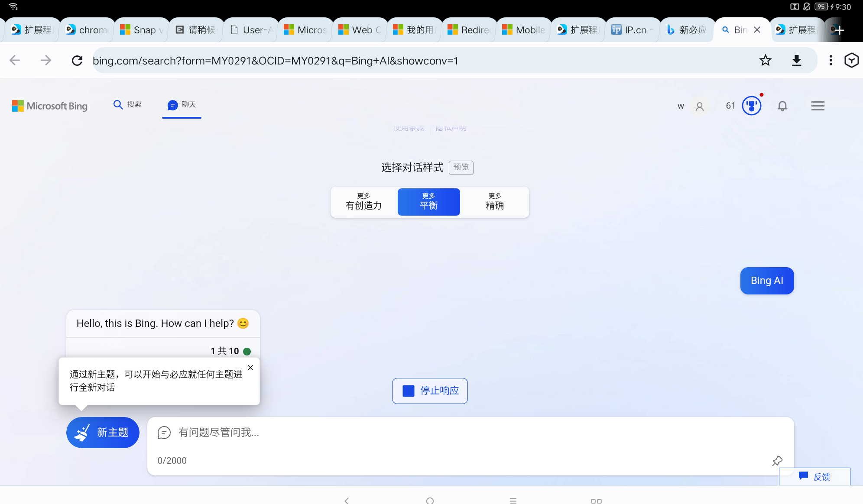Switch to the 我的用 browser tab
The width and height of the screenshot is (863, 504).
click(414, 30)
